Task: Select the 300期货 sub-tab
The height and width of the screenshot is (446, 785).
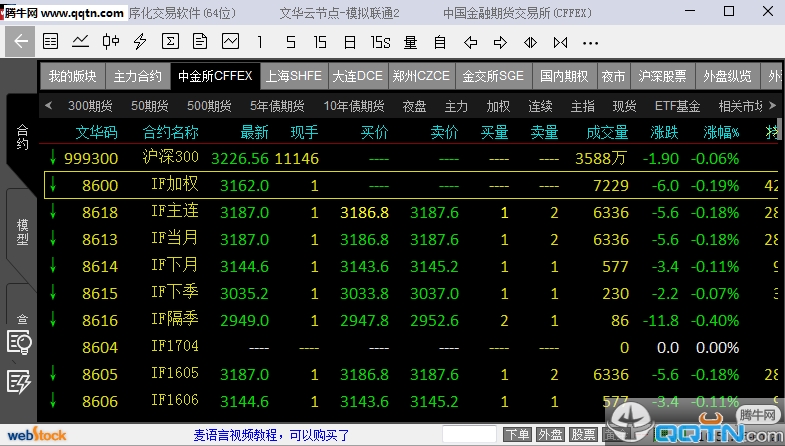Action: pyautogui.click(x=90, y=106)
